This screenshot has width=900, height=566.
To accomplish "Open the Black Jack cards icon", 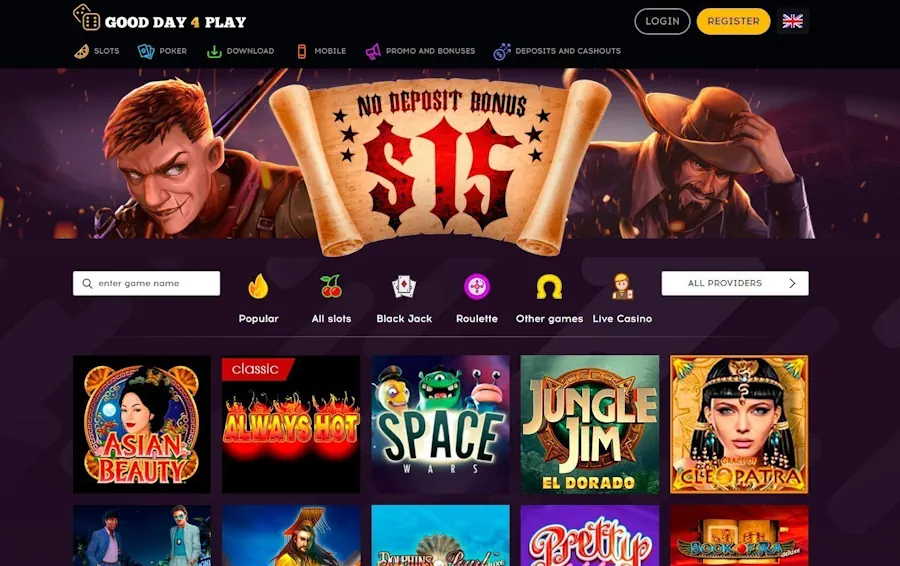I will pyautogui.click(x=404, y=286).
